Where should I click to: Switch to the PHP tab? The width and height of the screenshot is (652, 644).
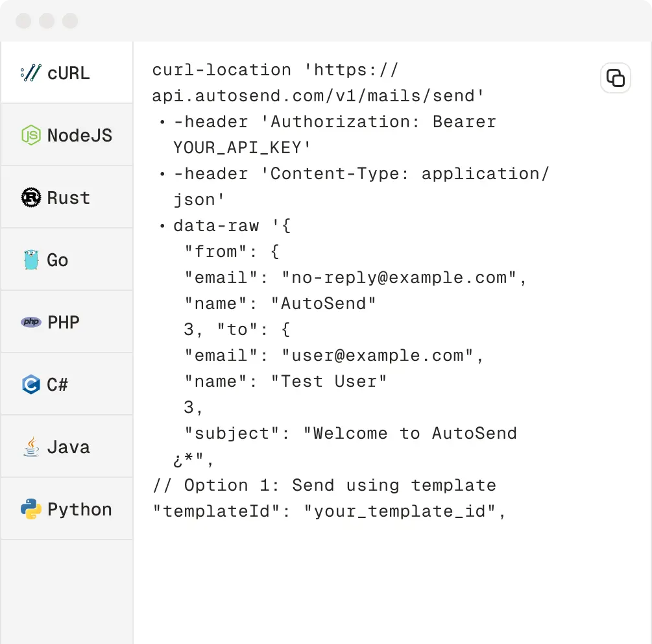[67, 322]
